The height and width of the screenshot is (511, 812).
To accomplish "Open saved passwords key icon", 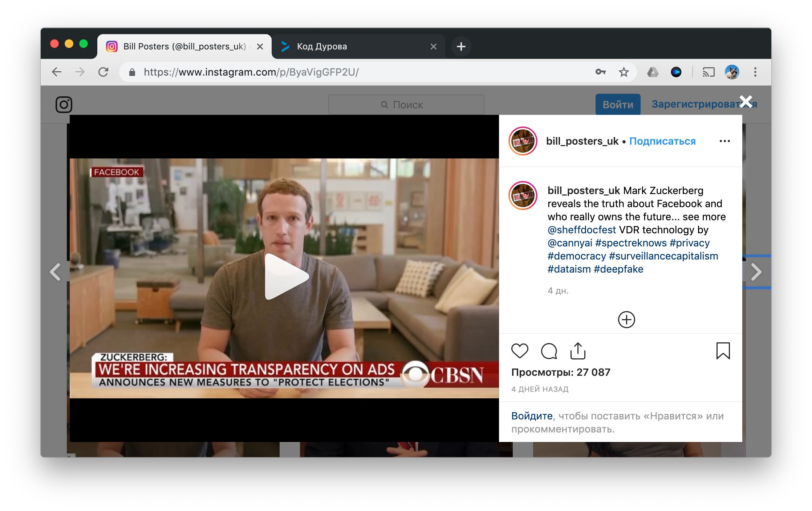I will (x=600, y=72).
